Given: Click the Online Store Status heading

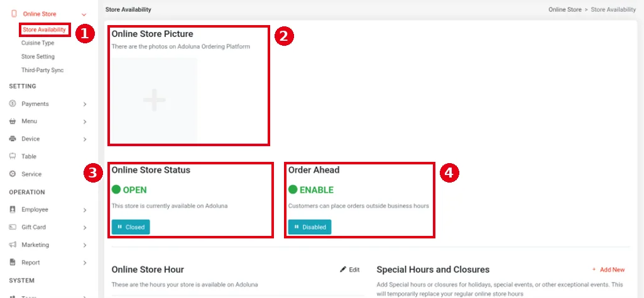Looking at the screenshot, I should click(x=151, y=169).
